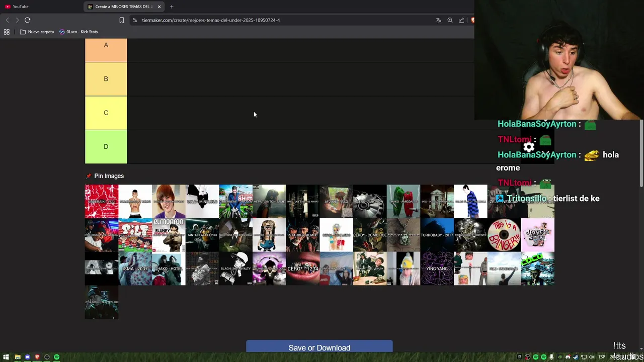Select the SHAKO - HOTEL thumbnail
This screenshot has width=644, height=362.
pyautogui.click(x=169, y=268)
